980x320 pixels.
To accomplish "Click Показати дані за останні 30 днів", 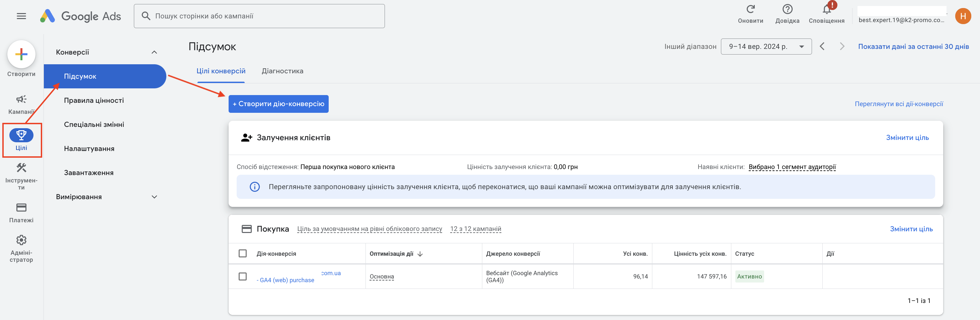I will [x=913, y=47].
